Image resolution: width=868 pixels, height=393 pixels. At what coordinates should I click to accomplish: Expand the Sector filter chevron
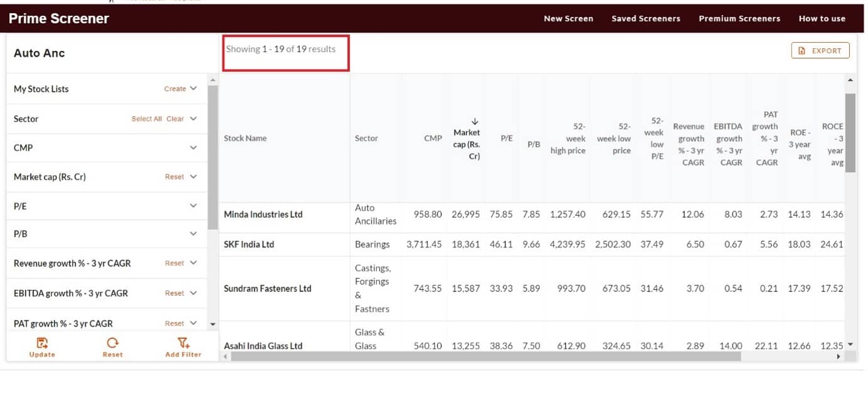pyautogui.click(x=193, y=119)
